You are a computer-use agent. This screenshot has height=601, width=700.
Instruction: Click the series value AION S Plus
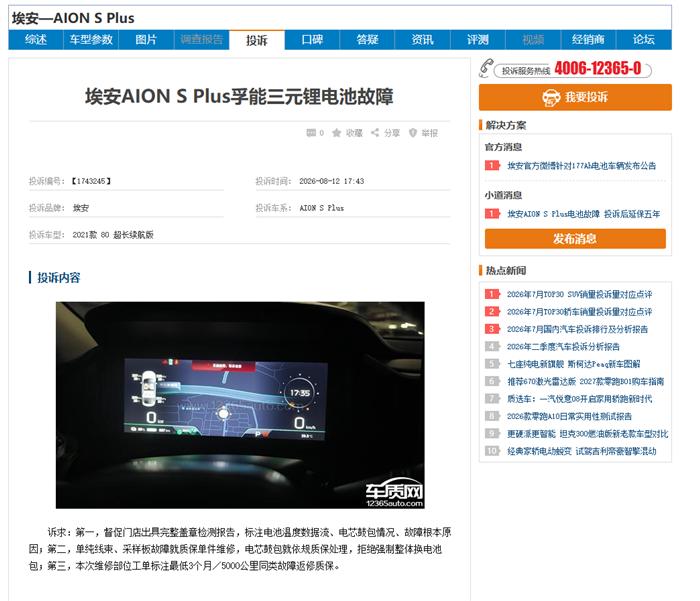[321, 208]
